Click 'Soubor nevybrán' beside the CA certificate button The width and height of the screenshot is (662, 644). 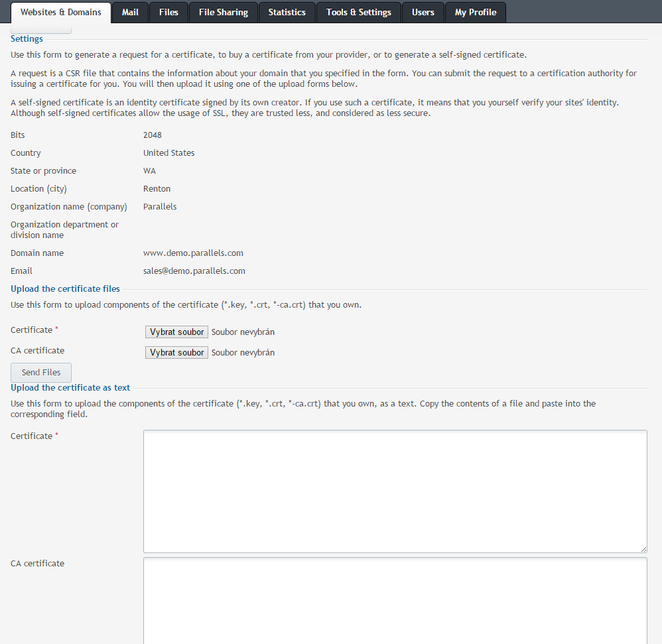click(243, 353)
